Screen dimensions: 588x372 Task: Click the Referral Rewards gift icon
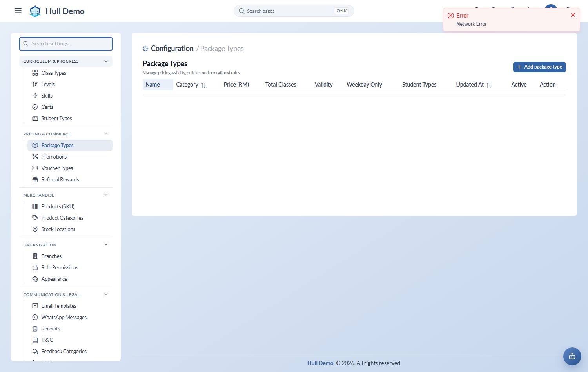tap(35, 179)
